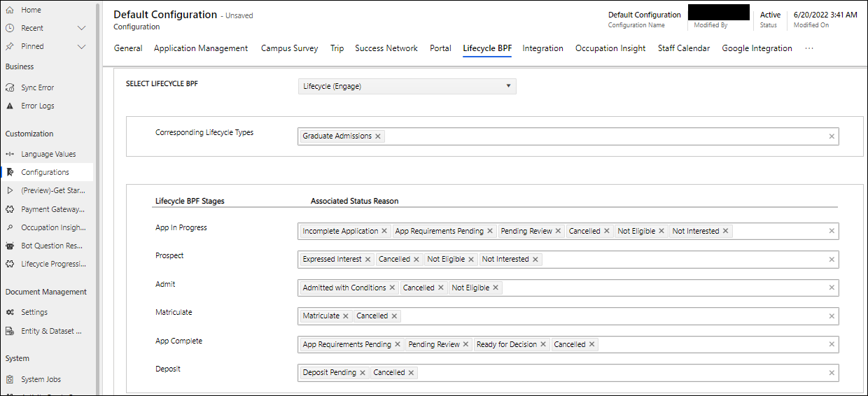Click the Language Values icon
The width and height of the screenshot is (868, 396).
click(x=10, y=154)
